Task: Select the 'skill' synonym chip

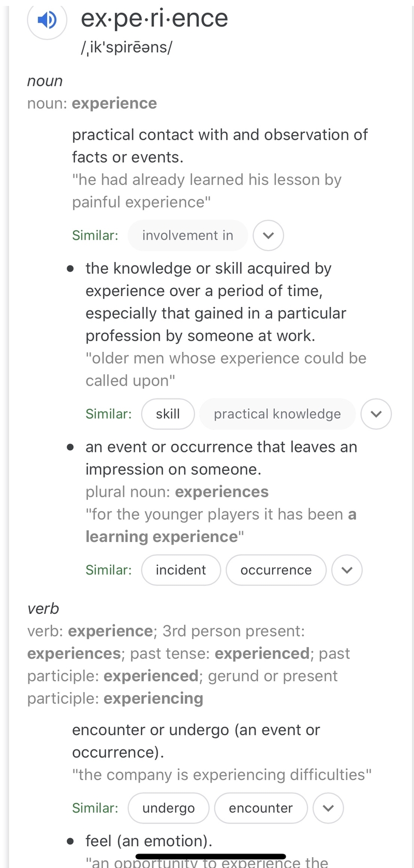Action: (x=168, y=414)
